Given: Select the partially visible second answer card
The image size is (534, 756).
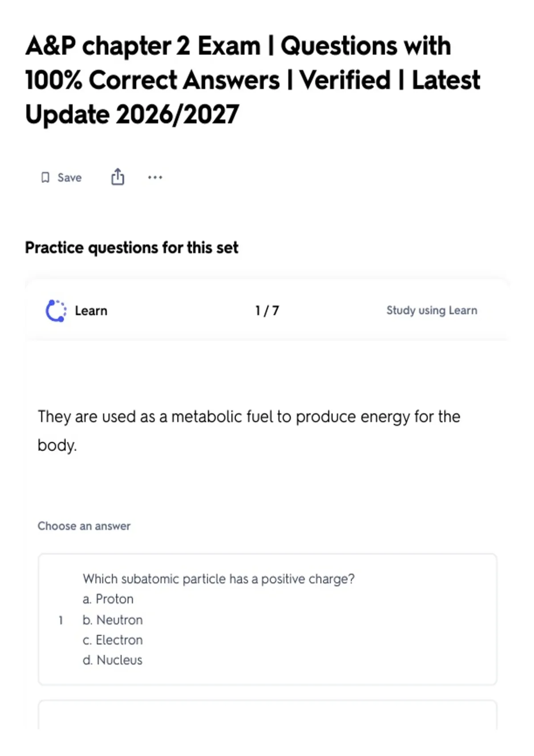Looking at the screenshot, I should click(x=267, y=715).
